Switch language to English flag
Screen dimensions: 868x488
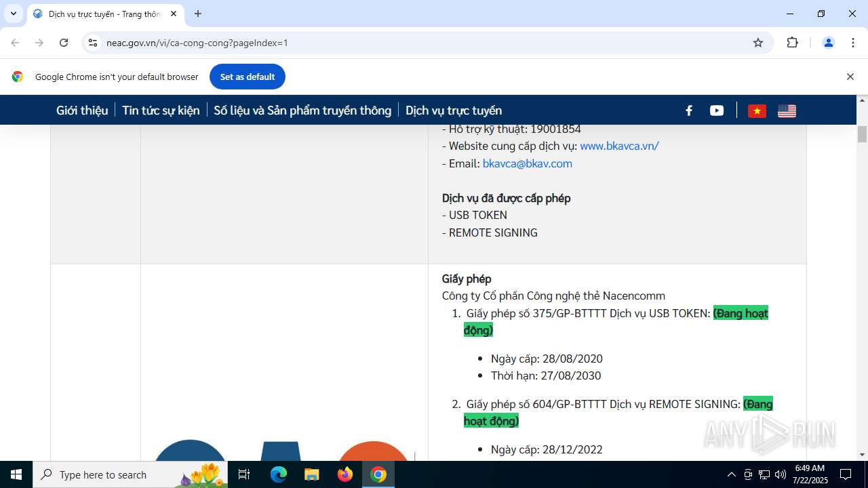pos(787,110)
